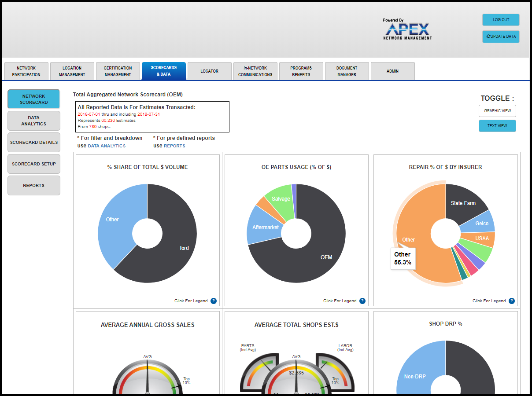Select Reports in sidebar
Screen dimensions: 532x396
(34, 186)
